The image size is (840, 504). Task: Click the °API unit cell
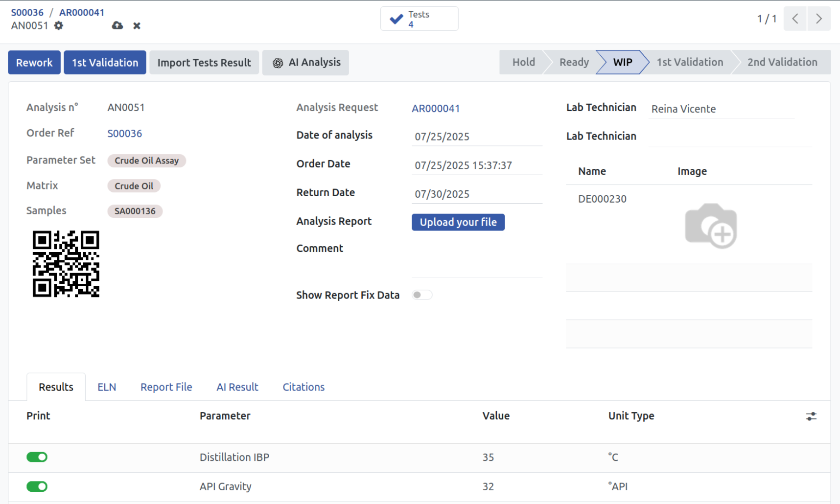(x=618, y=487)
